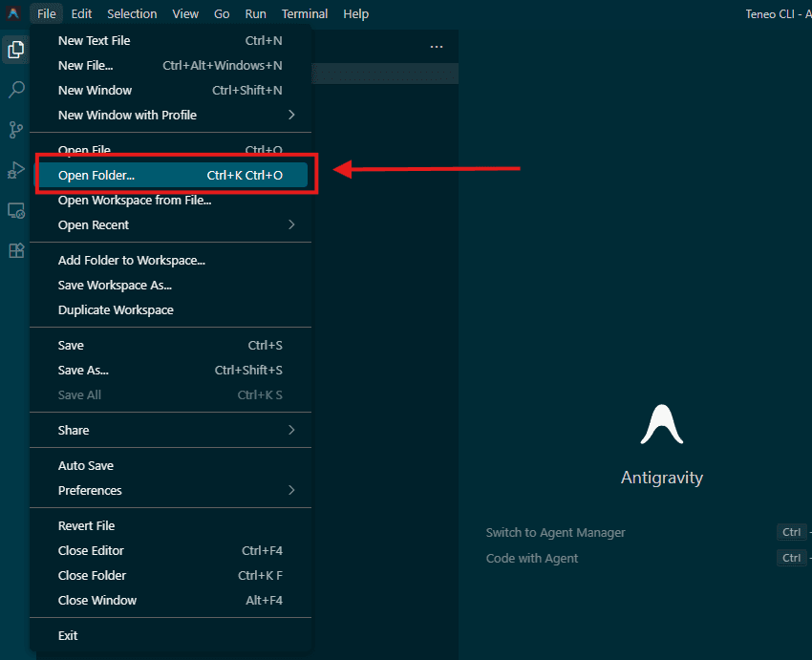The height and width of the screenshot is (660, 812).
Task: Open the Run and Debug view icon
Action: click(16, 170)
